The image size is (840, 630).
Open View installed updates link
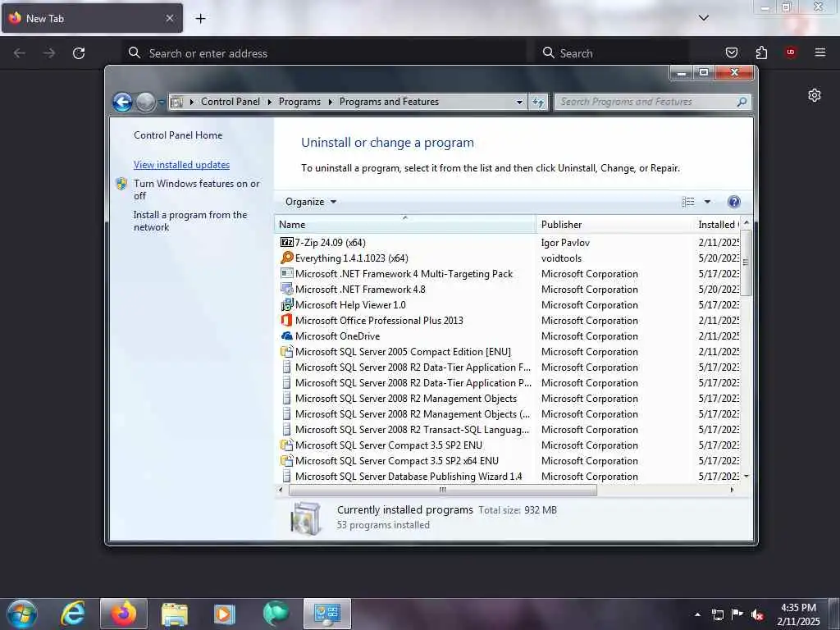point(181,165)
